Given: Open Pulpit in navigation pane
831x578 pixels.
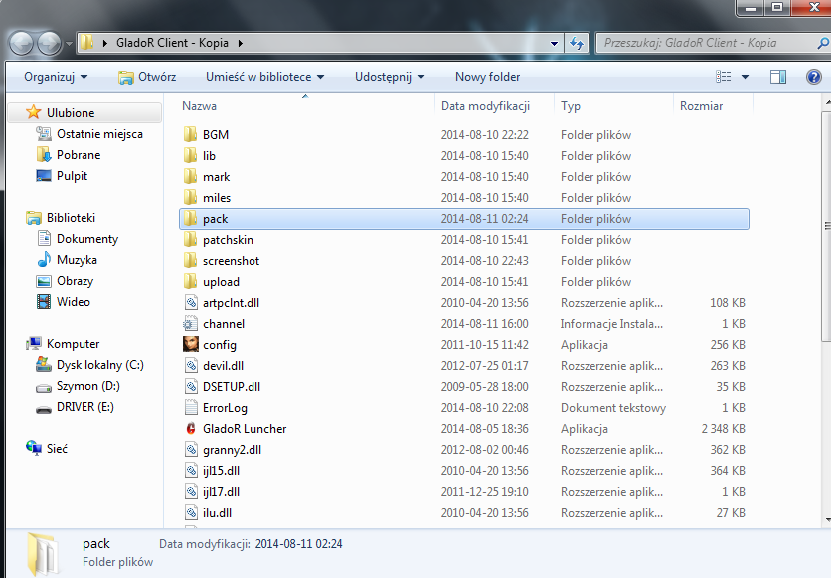Looking at the screenshot, I should [x=72, y=176].
